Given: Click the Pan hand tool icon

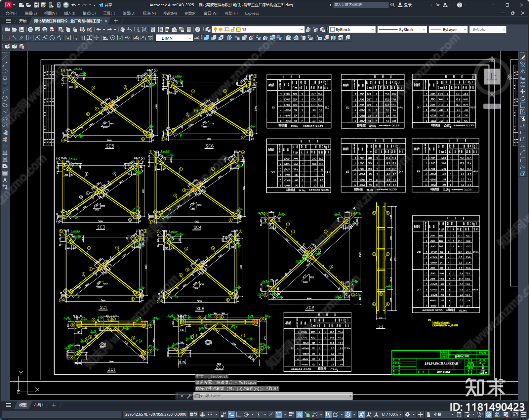Looking at the screenshot, I should pos(123,29).
